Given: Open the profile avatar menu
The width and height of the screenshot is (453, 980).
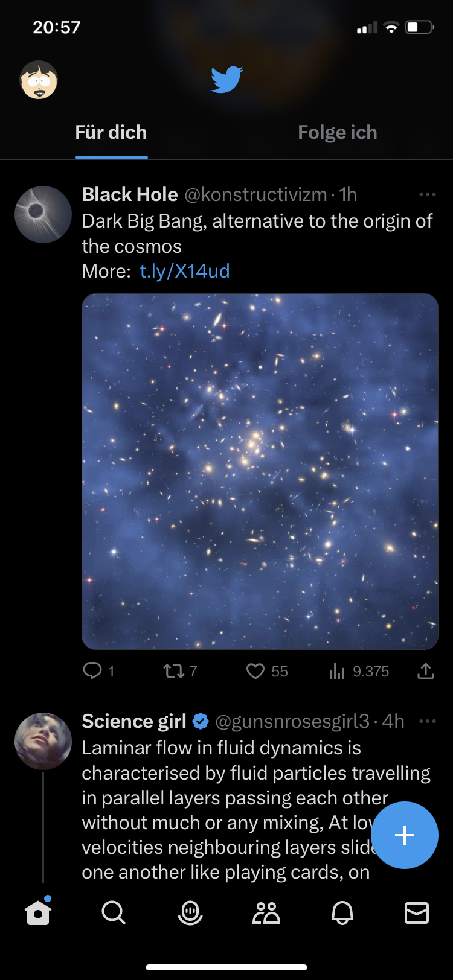Looking at the screenshot, I should coord(39,80).
